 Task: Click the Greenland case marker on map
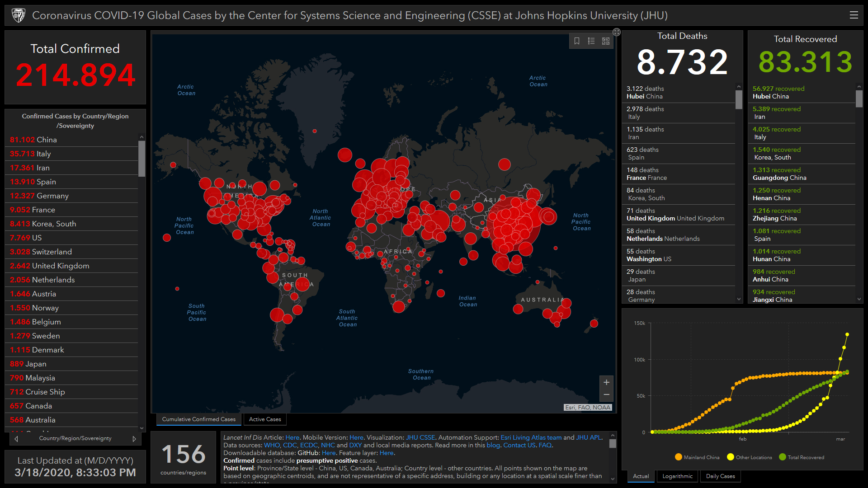pos(315,131)
